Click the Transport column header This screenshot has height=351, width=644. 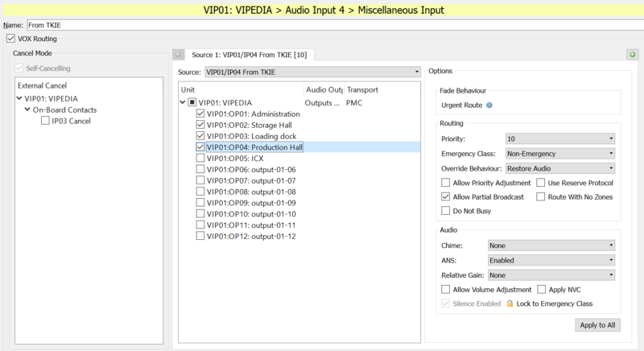pos(362,89)
